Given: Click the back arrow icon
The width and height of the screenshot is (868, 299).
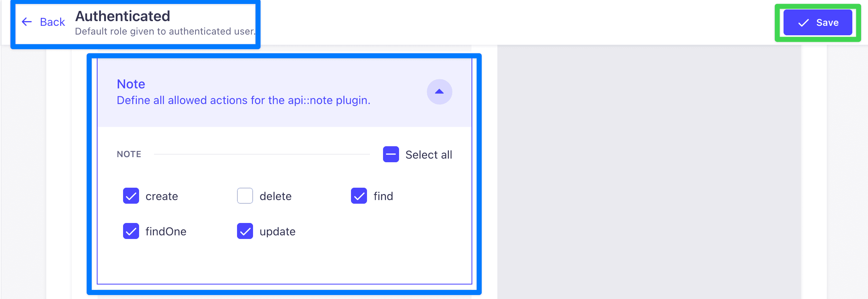Looking at the screenshot, I should [x=27, y=22].
